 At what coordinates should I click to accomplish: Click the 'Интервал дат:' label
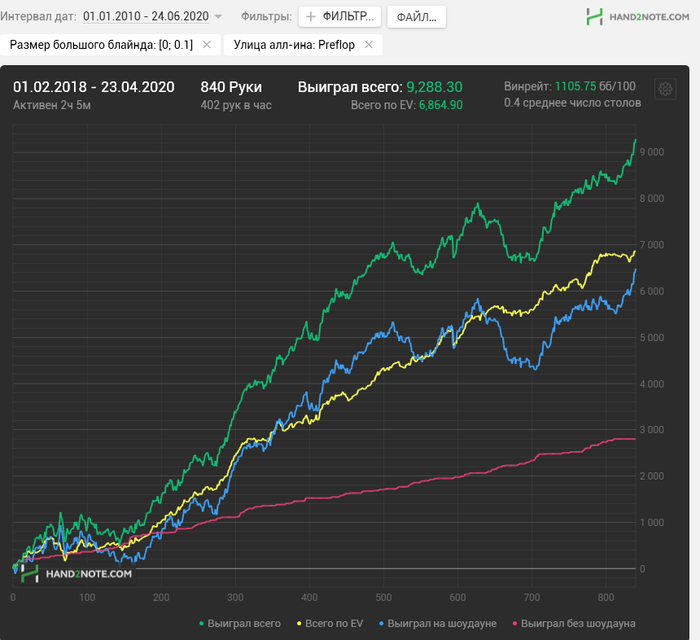[38, 17]
